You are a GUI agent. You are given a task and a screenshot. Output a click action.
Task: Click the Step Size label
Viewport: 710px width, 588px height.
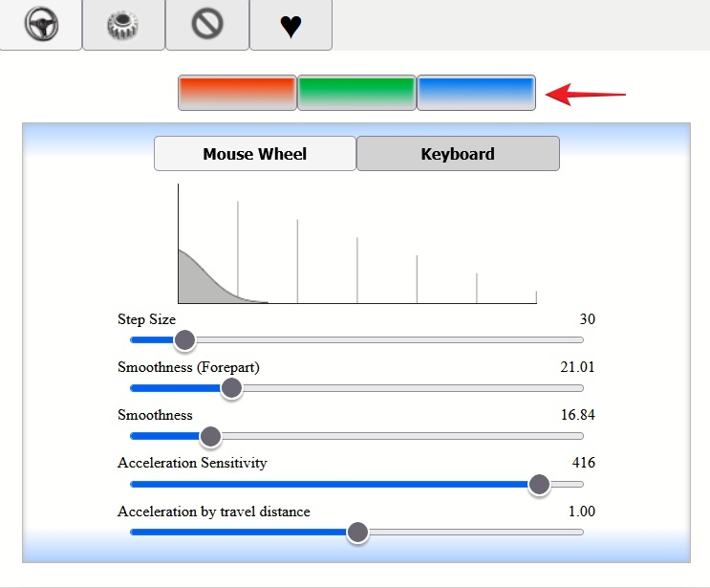tap(147, 319)
